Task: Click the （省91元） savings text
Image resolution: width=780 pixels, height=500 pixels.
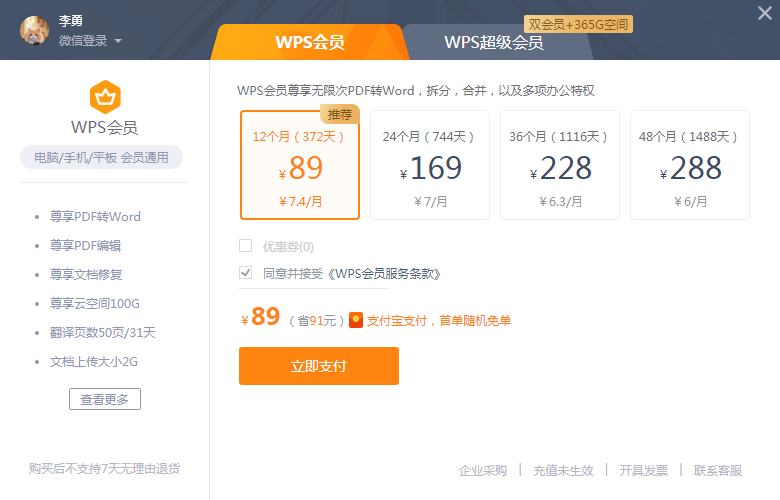Action: click(316, 321)
